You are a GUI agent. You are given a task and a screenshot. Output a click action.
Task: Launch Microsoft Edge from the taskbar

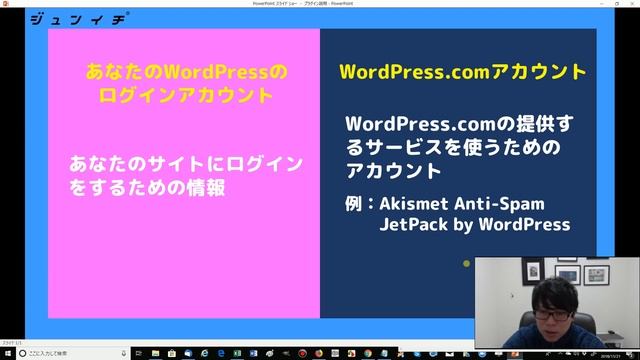[221, 353]
